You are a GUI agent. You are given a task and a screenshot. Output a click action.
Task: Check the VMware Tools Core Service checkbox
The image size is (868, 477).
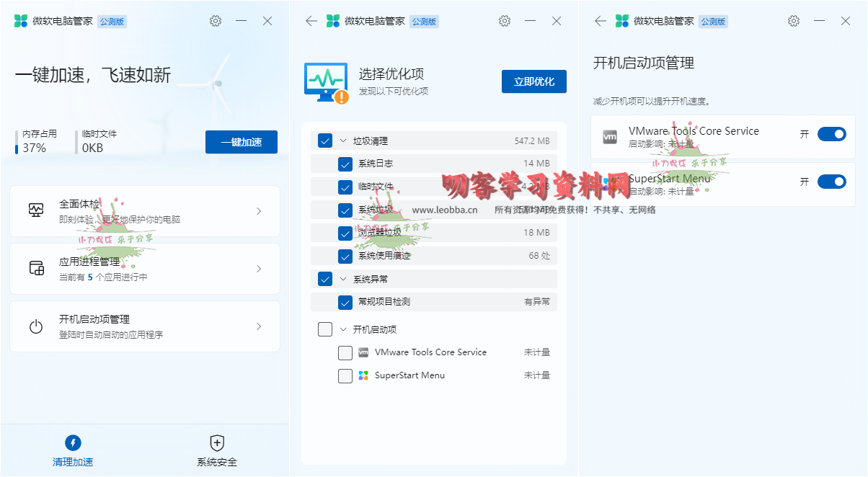pos(345,352)
